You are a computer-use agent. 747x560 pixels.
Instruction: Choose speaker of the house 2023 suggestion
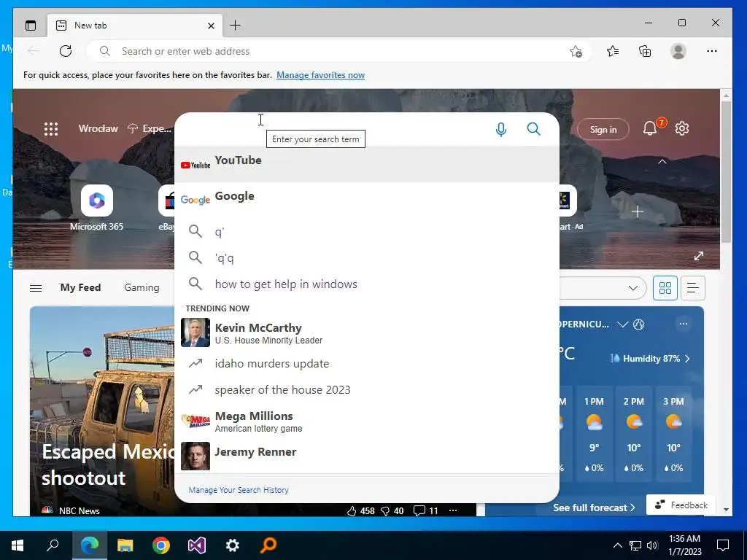coord(367,390)
